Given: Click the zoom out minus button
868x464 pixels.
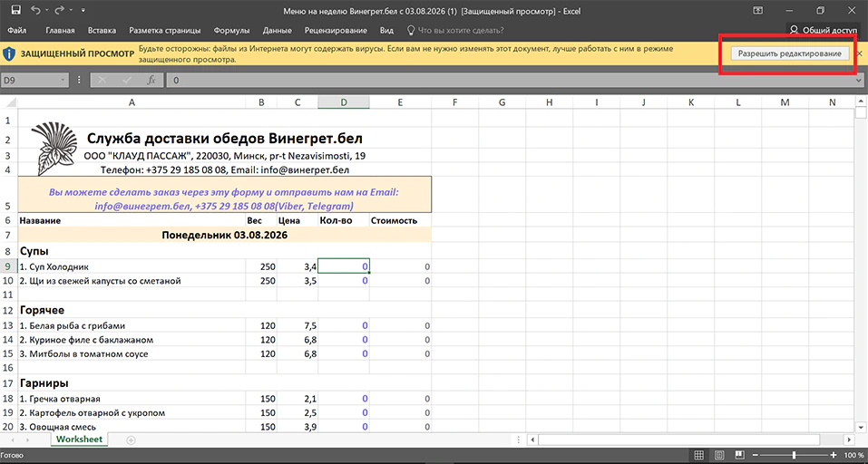Looking at the screenshot, I should 755,455.
